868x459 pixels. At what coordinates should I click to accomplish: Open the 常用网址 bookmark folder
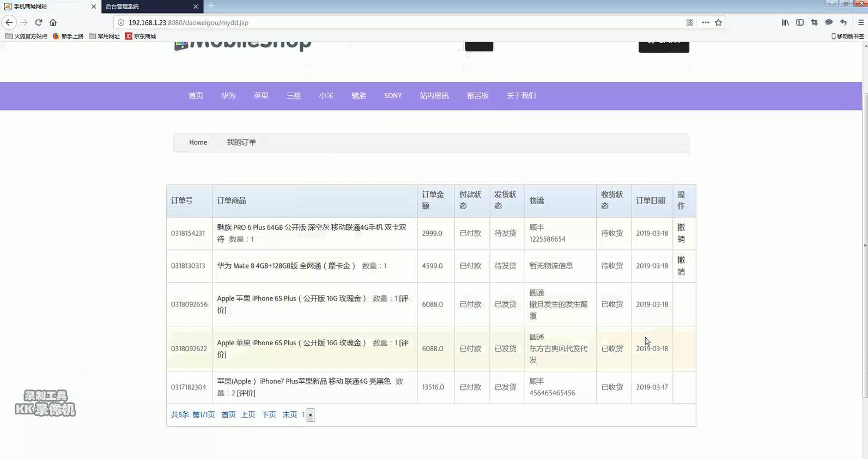104,36
